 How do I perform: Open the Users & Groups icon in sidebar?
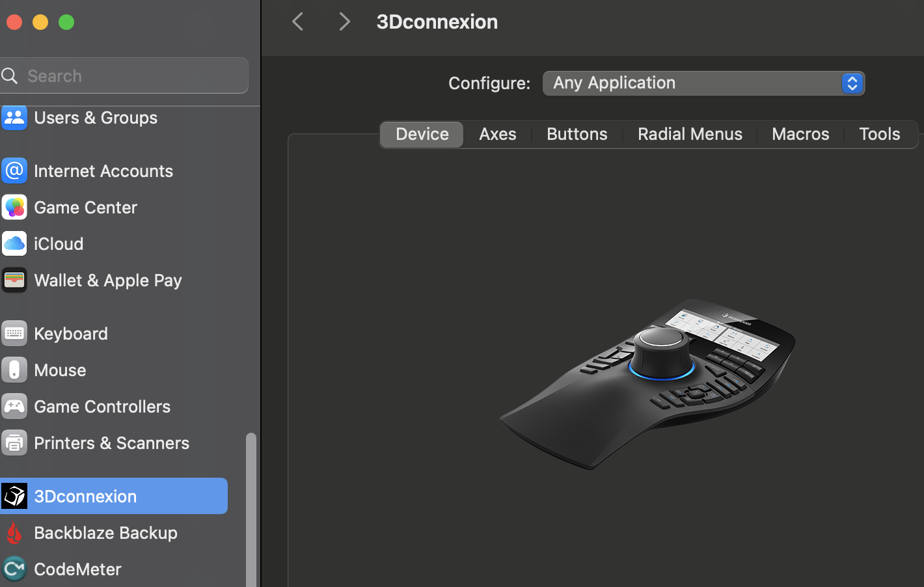pyautogui.click(x=14, y=118)
